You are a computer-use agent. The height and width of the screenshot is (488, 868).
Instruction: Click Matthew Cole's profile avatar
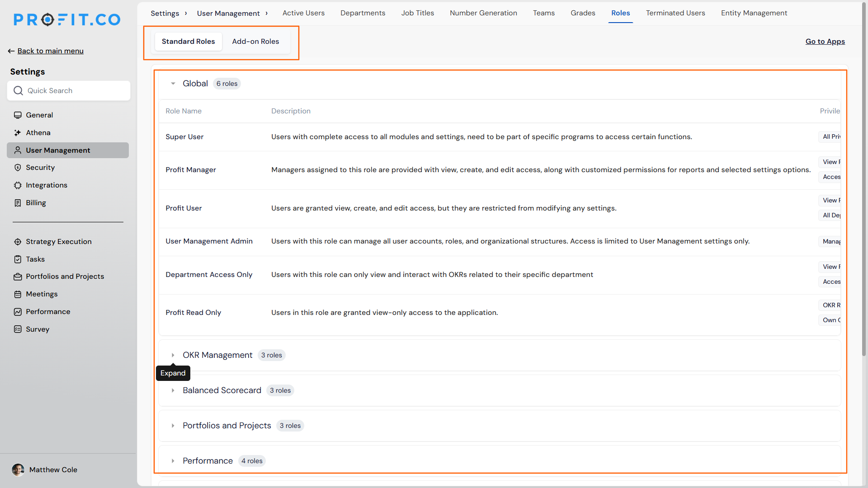click(x=18, y=470)
